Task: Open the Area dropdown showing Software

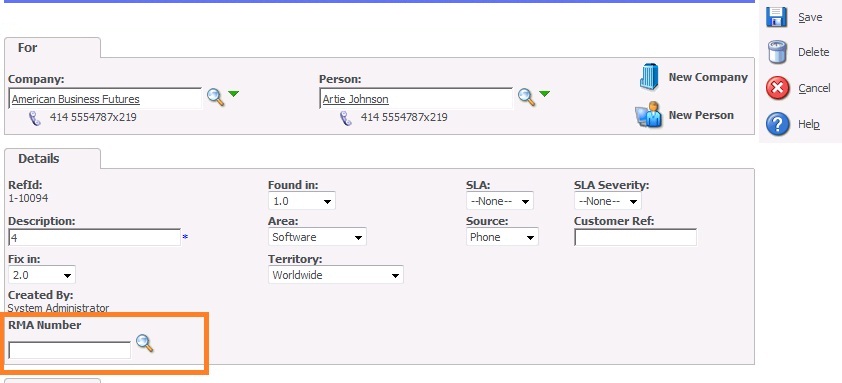Action: coord(317,237)
